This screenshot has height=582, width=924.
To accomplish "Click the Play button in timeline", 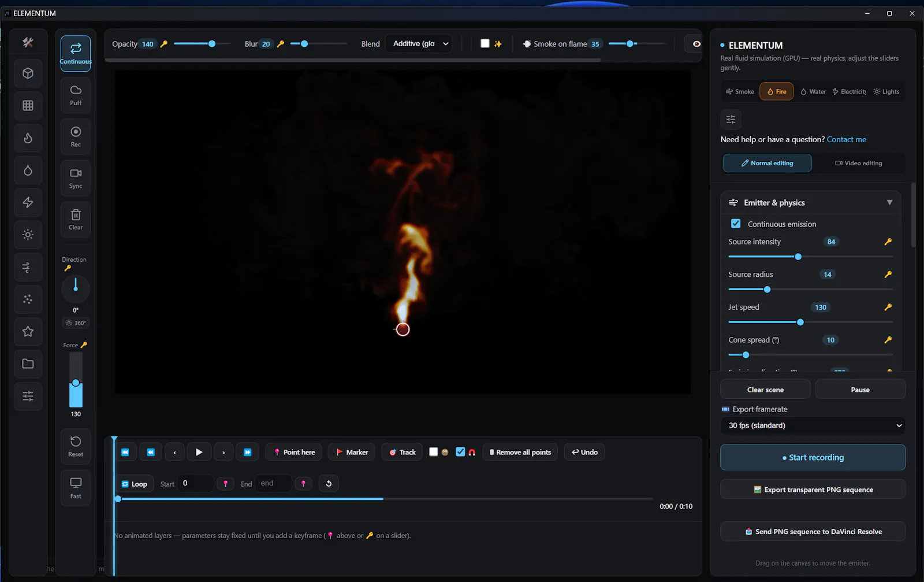I will [x=199, y=452].
